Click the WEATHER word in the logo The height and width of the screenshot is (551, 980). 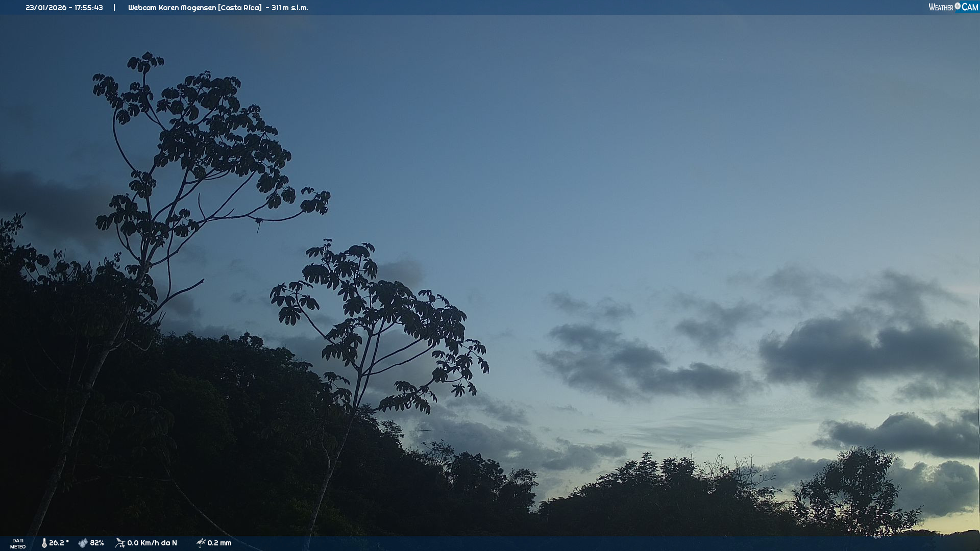click(x=941, y=7)
